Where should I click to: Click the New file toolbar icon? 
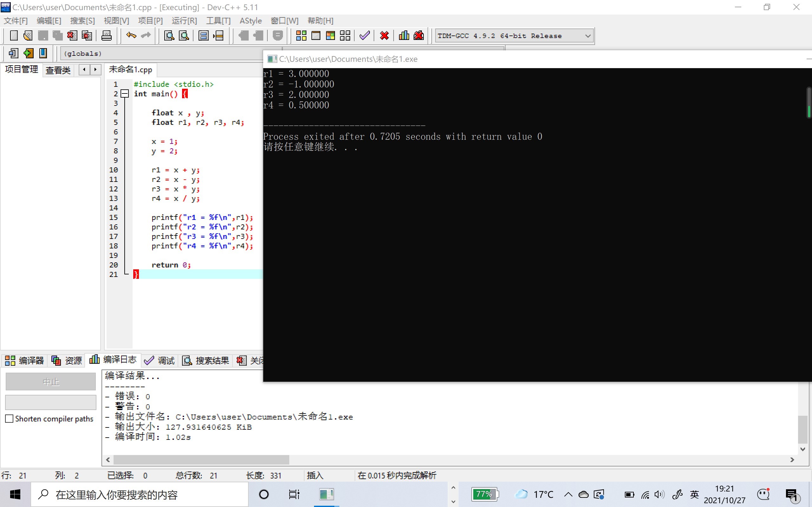pyautogui.click(x=14, y=35)
